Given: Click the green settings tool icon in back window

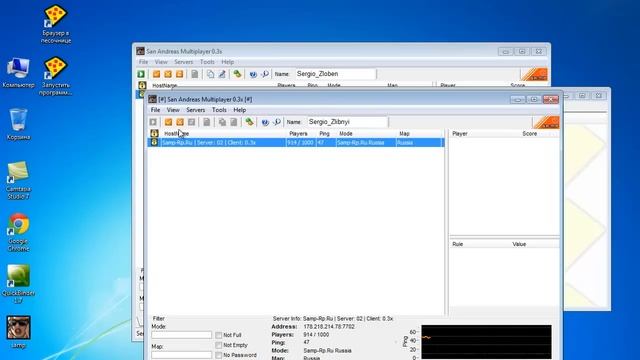Looking at the screenshot, I should coord(237,73).
